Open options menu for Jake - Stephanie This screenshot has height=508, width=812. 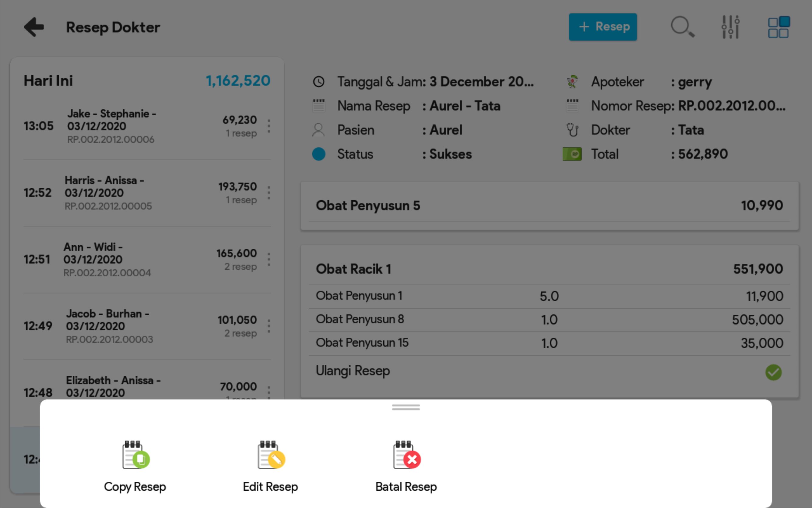click(269, 126)
